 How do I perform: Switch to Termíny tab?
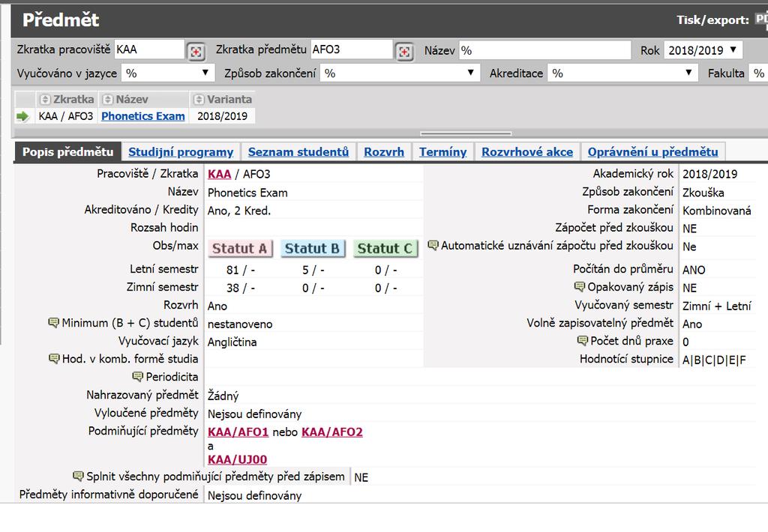[442, 151]
